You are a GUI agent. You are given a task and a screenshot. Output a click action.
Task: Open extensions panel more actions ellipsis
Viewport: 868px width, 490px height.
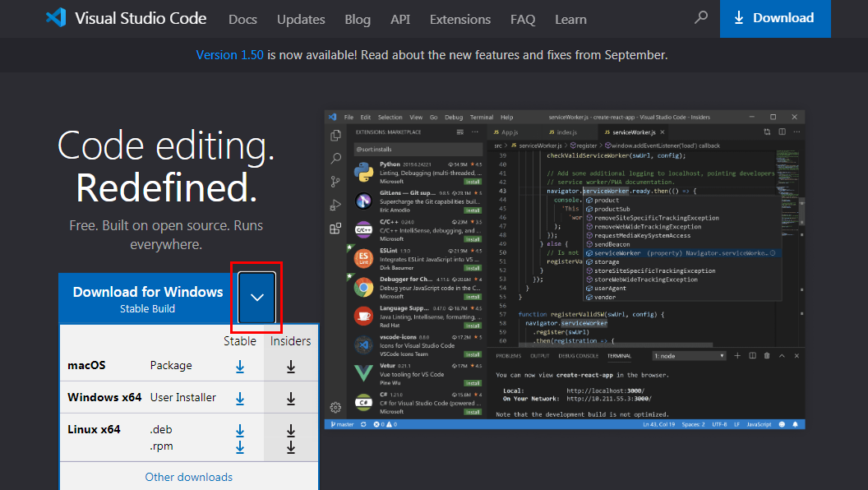pyautogui.click(x=475, y=132)
